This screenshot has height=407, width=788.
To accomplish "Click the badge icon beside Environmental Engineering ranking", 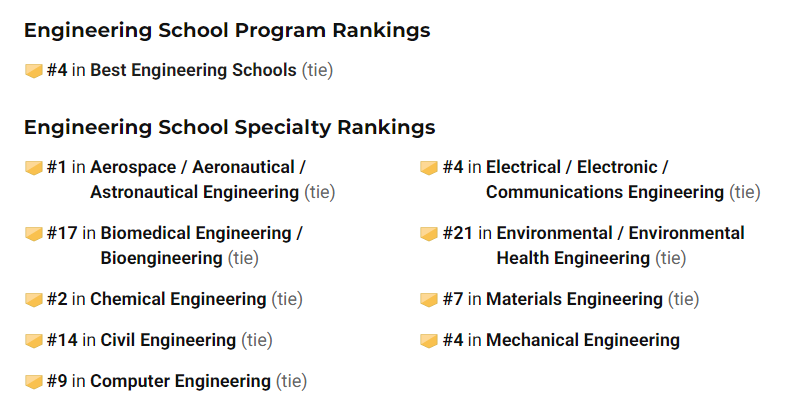I will pyautogui.click(x=429, y=234).
